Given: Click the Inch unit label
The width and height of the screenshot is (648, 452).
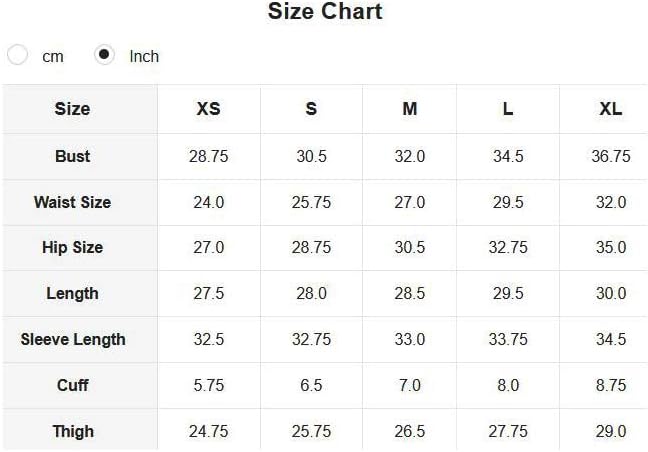Looking at the screenshot, I should (x=144, y=57).
